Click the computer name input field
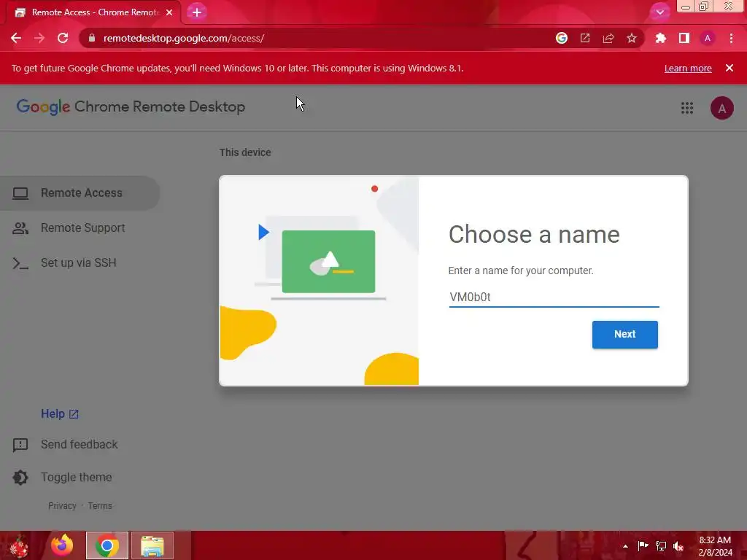 coord(554,297)
